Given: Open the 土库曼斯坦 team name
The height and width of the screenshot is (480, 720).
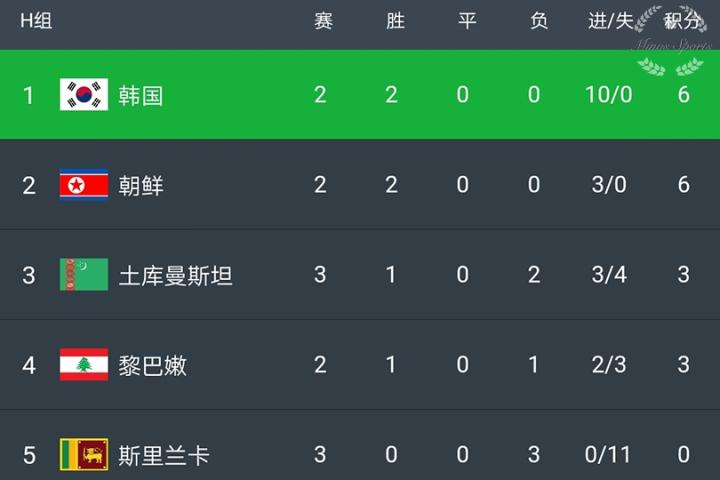Looking at the screenshot, I should 176,275.
